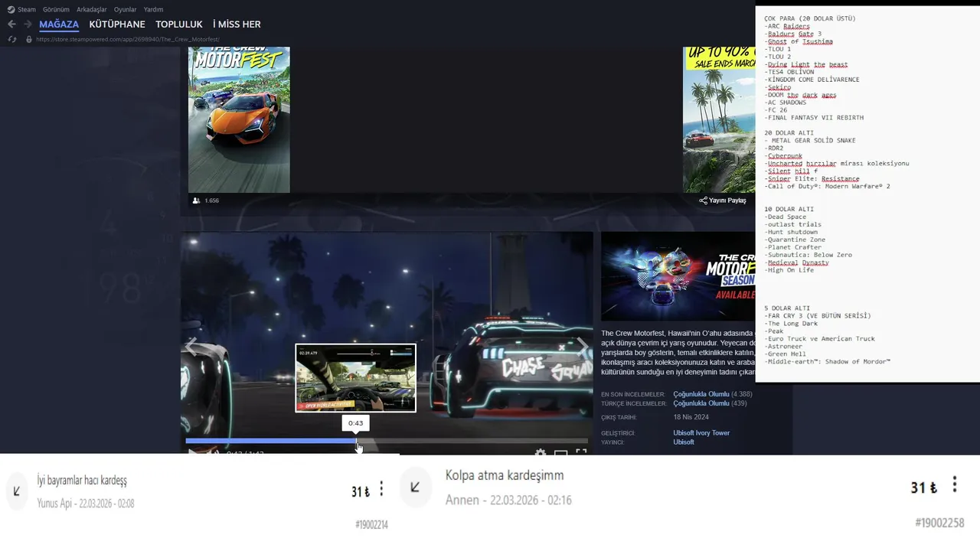This screenshot has height=551, width=980.
Task: Open the Turkish reviews Çoğunlukla Olumlu (439) link
Action: (710, 403)
